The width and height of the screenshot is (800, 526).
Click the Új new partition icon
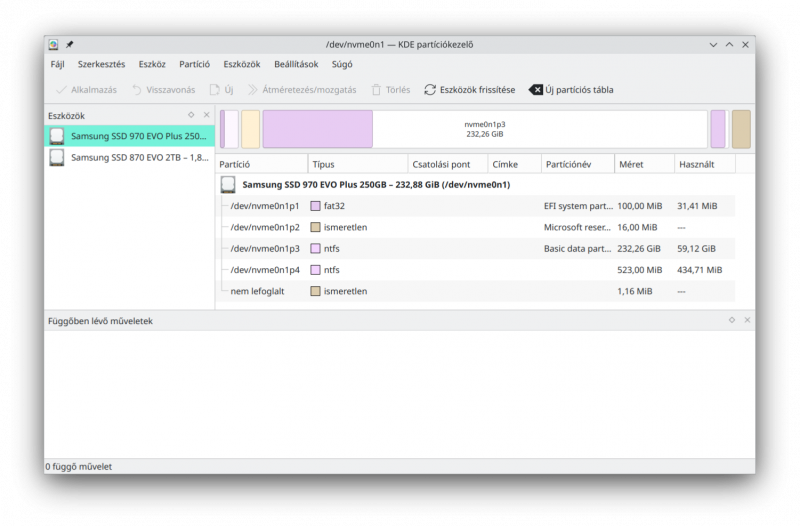coord(215,90)
